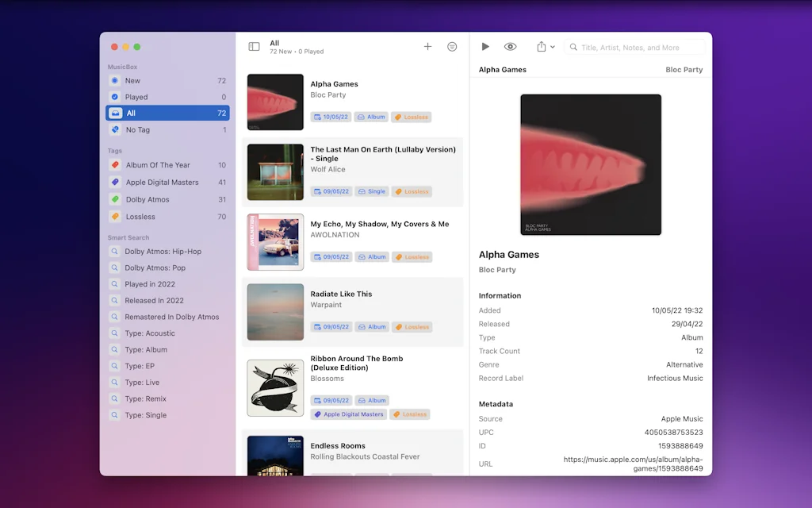Image resolution: width=812 pixels, height=508 pixels.
Task: Click the magnifier icon beside Played in 2022
Action: tap(117, 283)
